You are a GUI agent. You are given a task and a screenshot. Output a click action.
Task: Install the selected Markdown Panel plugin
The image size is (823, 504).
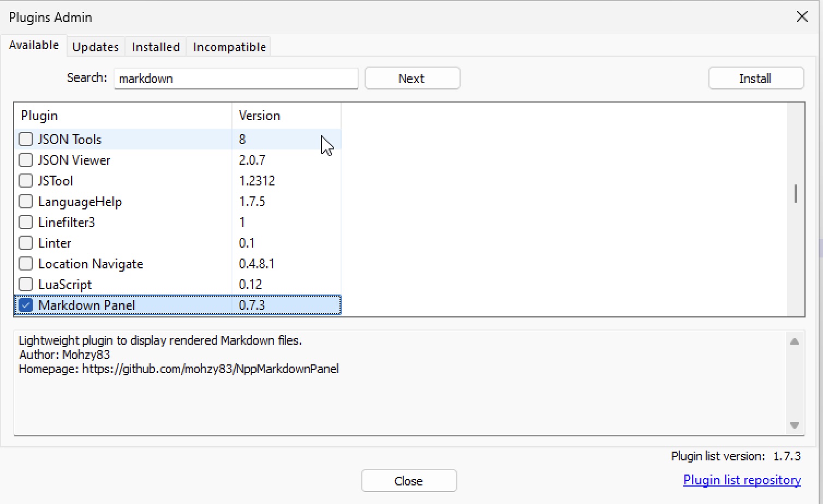(x=755, y=78)
